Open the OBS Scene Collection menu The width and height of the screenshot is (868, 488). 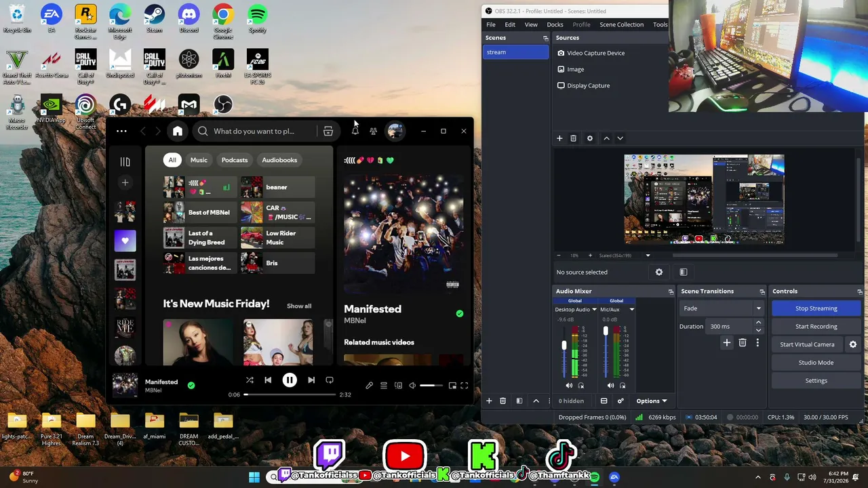point(621,24)
